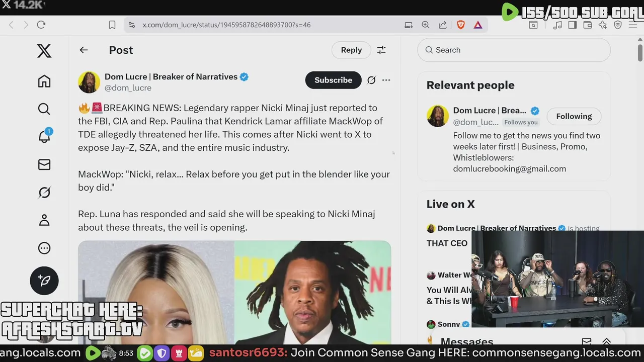Viewport: 644px width, 362px height.
Task: Click "Post" heading text
Action: click(121, 50)
